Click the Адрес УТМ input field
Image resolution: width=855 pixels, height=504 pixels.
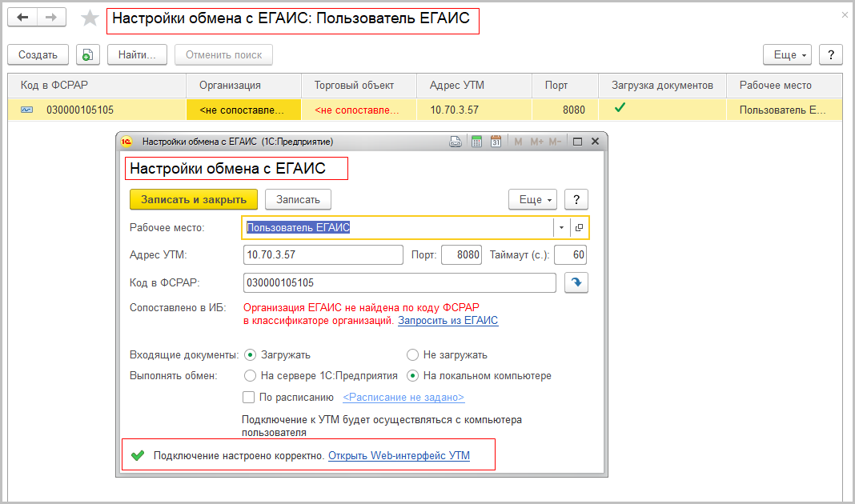[323, 254]
